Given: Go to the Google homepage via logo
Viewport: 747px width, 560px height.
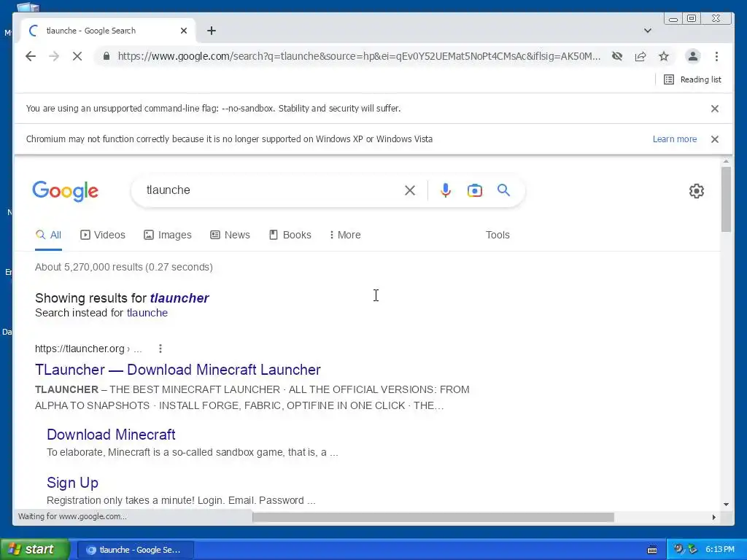Looking at the screenshot, I should point(65,191).
